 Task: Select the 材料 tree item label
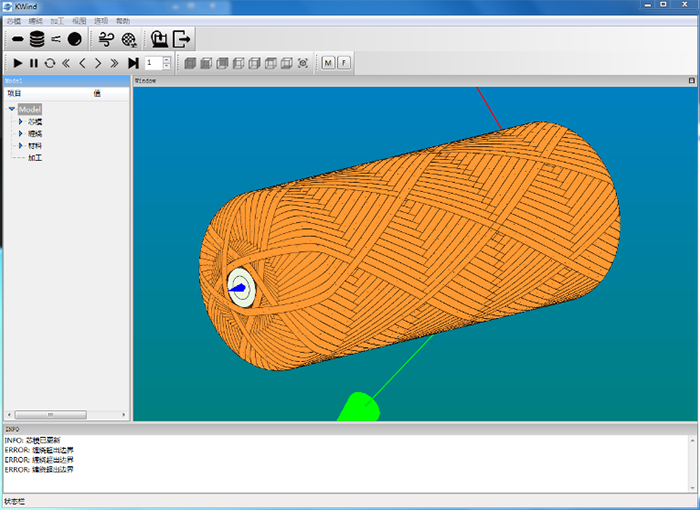(35, 146)
